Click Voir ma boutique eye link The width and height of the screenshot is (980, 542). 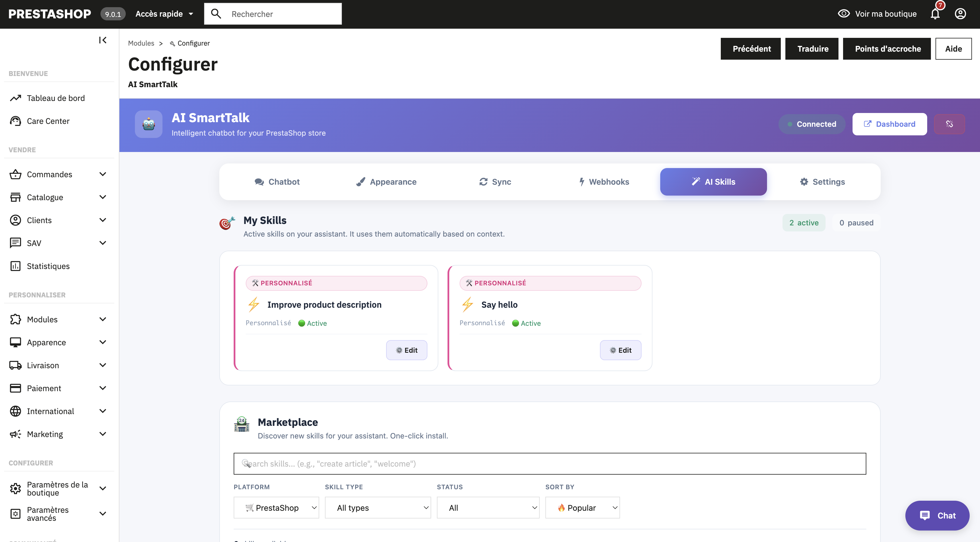coord(877,14)
